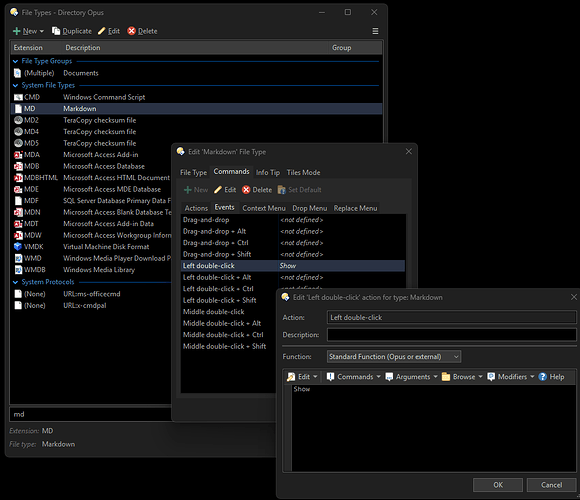Click Delete in the Markdown file type dialog
Image resolution: width=580 pixels, height=500 pixels.
point(257,190)
